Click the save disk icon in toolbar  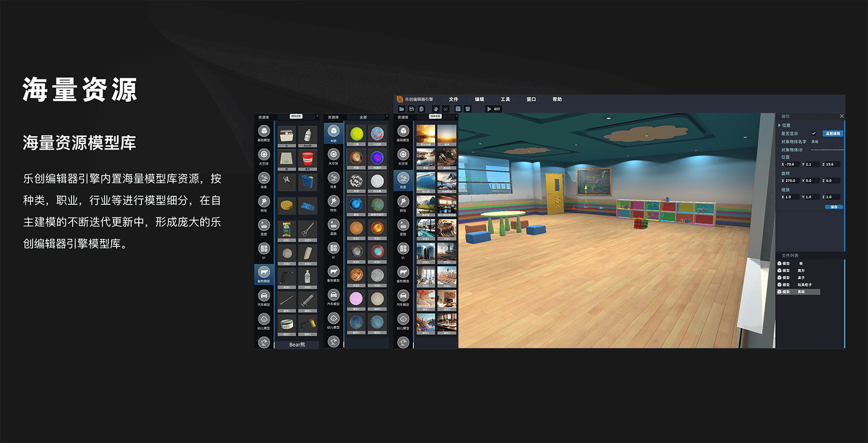click(x=411, y=109)
